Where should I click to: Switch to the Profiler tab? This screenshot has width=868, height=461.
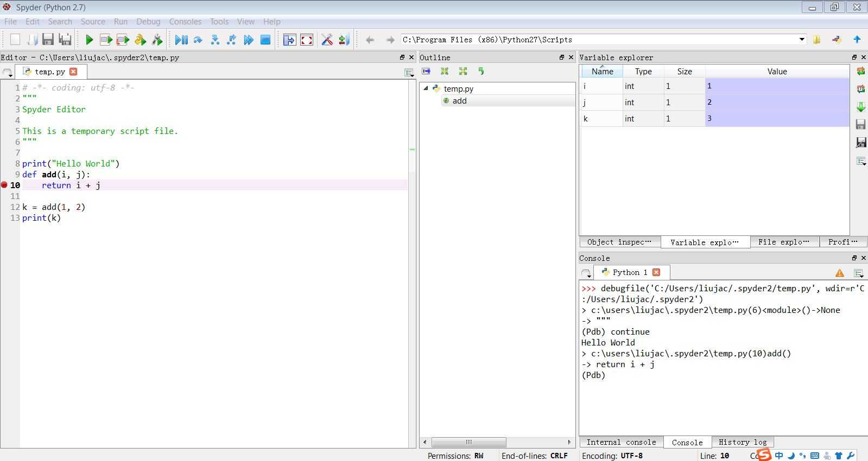843,242
